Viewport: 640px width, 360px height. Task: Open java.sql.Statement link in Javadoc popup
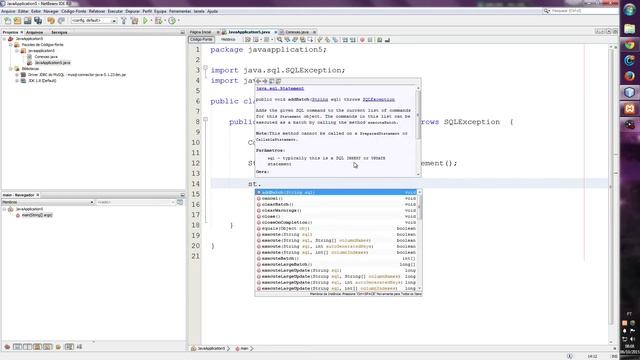pos(280,89)
